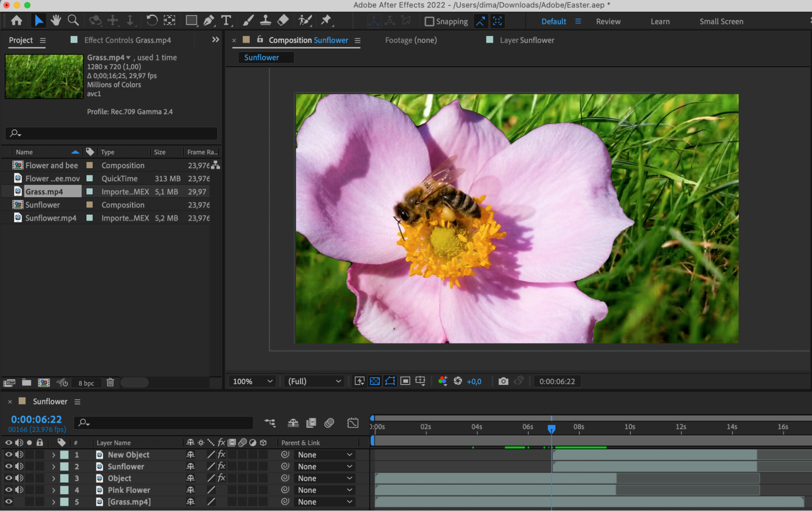Toggle Fast Previews in viewer
The height and width of the screenshot is (511, 812).
coord(359,381)
